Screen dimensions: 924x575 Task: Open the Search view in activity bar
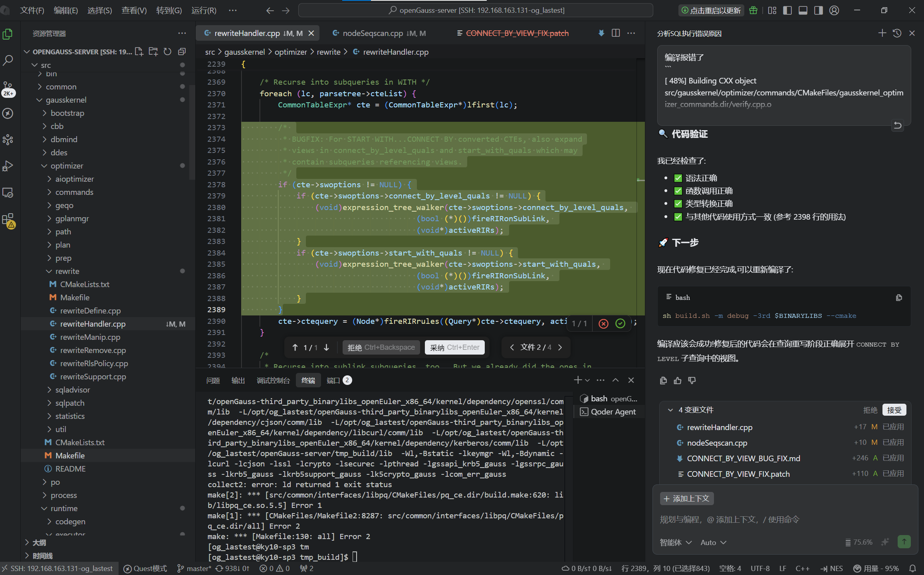pyautogui.click(x=8, y=60)
